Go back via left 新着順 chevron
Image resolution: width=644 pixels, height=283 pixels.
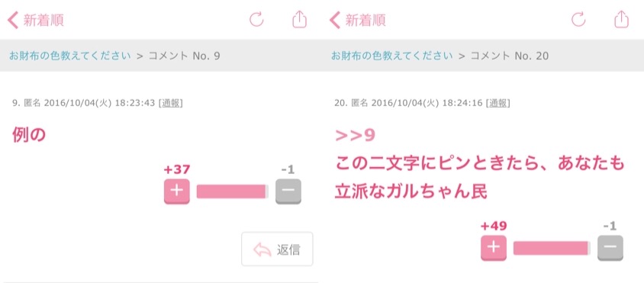(13, 20)
